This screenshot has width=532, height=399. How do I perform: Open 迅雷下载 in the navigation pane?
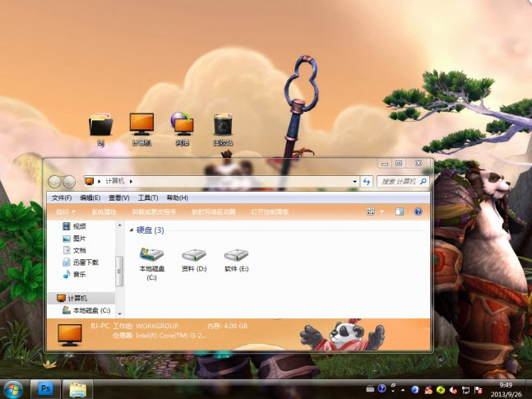[x=81, y=262]
